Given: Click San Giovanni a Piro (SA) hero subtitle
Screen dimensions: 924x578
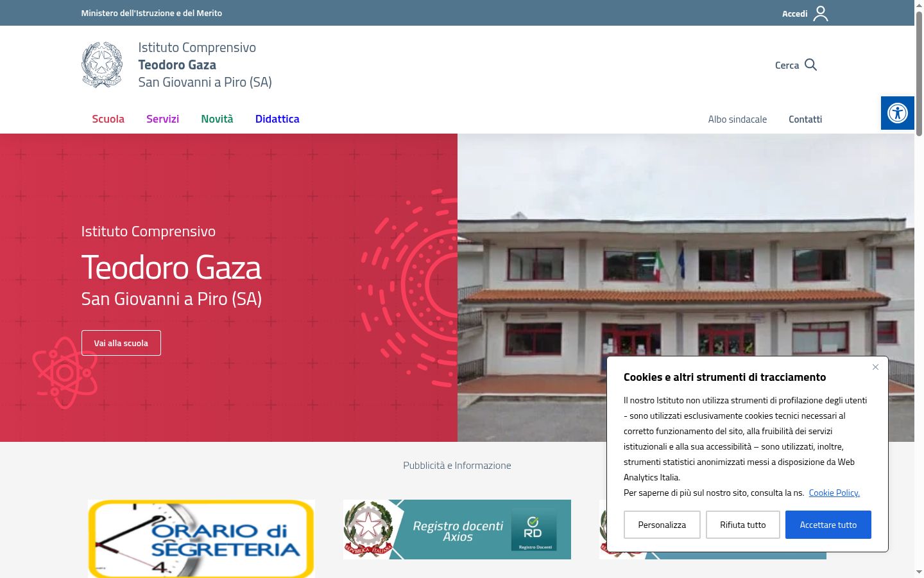Looking at the screenshot, I should (171, 299).
